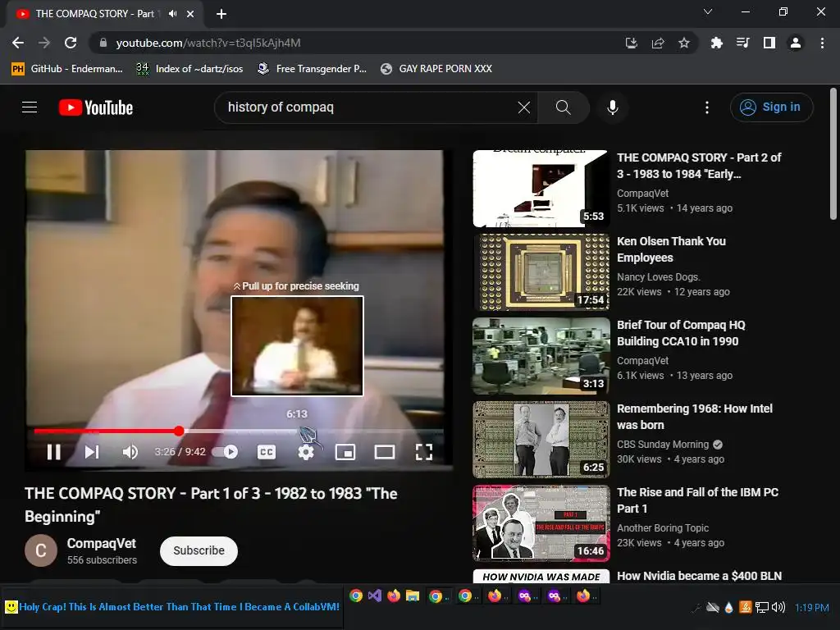Go back using the browser back arrow
The height and width of the screenshot is (630, 840).
[x=18, y=43]
